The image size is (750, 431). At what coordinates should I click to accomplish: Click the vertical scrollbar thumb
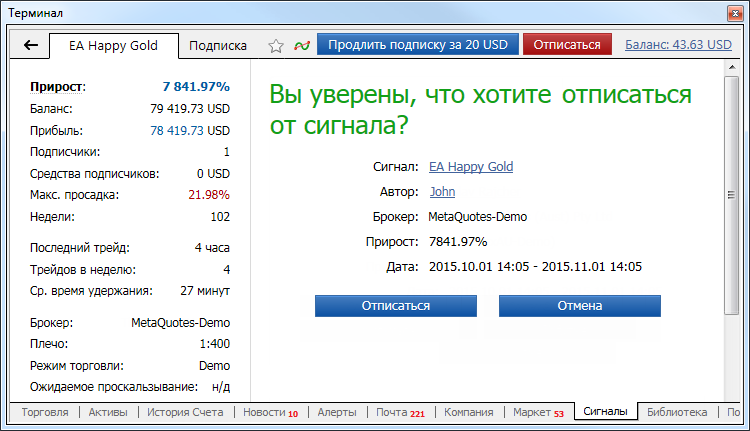click(x=731, y=195)
